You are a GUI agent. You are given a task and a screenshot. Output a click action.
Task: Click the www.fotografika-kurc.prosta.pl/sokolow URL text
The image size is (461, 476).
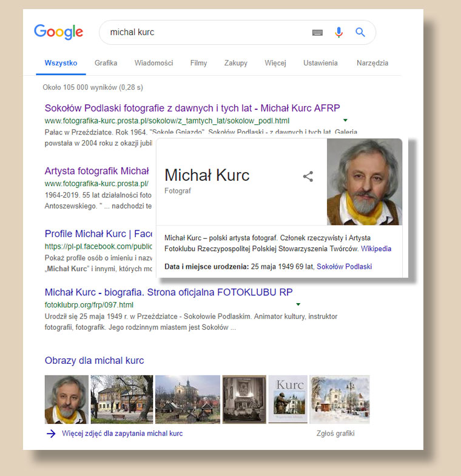pyautogui.click(x=167, y=121)
